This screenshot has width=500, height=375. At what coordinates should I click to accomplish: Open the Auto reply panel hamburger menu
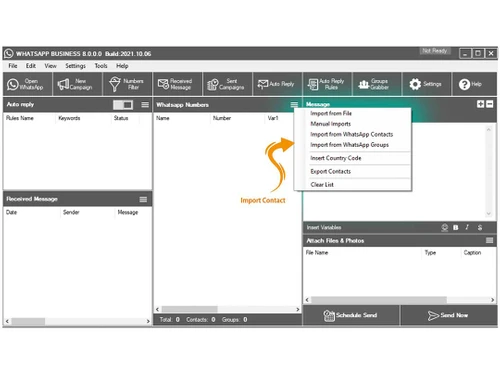point(145,105)
